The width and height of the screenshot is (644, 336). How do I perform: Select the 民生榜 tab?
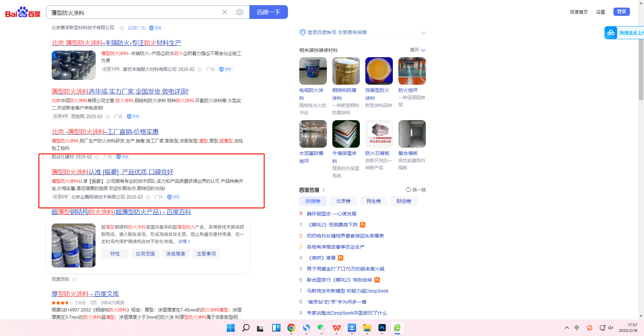click(x=374, y=201)
